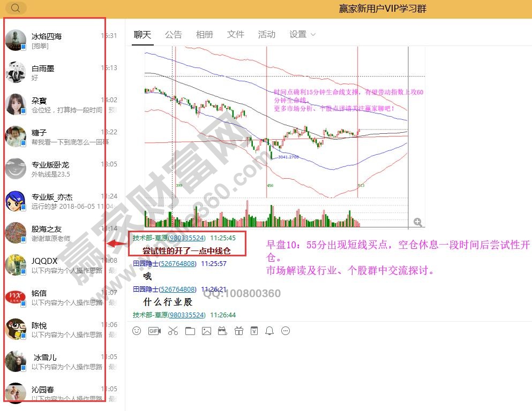Switch to the 相册 tab
Screen dimensions: 532x411
[204, 34]
